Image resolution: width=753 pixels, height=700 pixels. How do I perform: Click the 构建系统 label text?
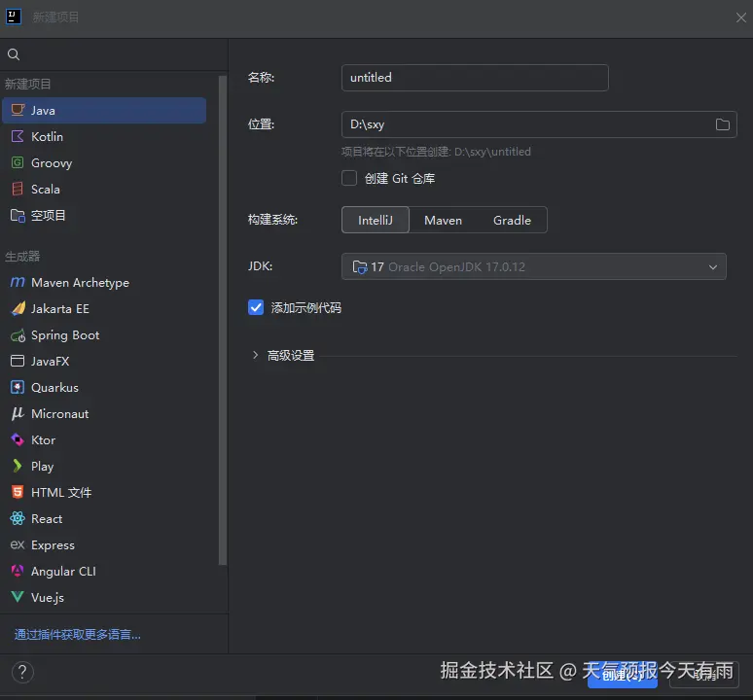tap(272, 220)
